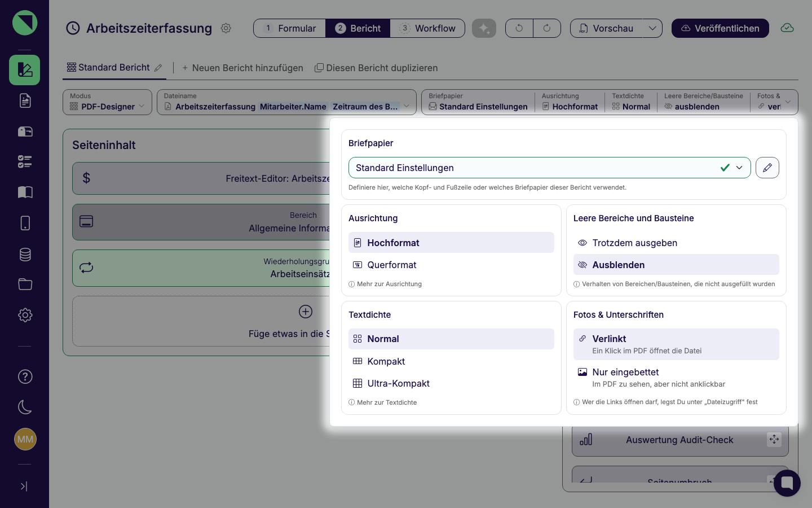812x508 pixels.
Task: Open the book sidebar icon
Action: (x=25, y=192)
